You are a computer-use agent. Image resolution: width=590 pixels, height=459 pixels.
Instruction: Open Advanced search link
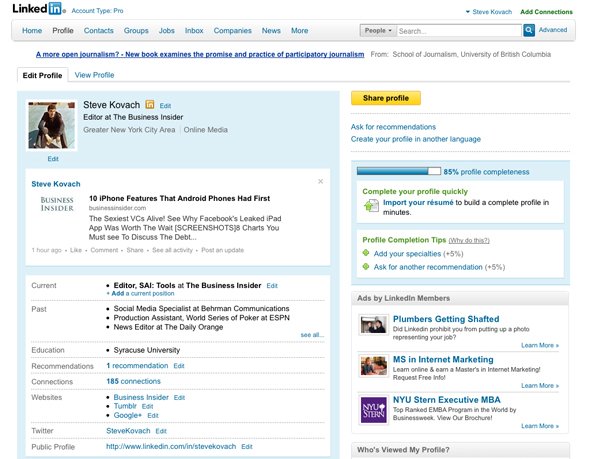553,30
